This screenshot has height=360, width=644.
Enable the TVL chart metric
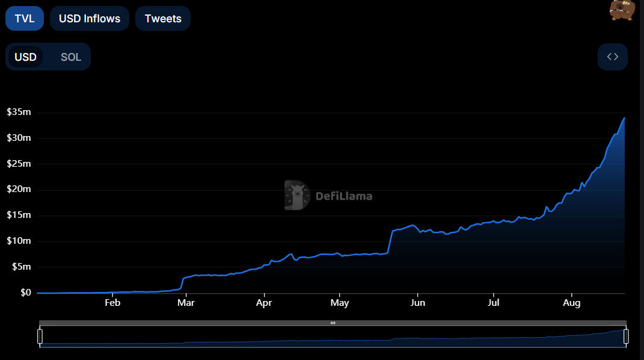(x=25, y=19)
